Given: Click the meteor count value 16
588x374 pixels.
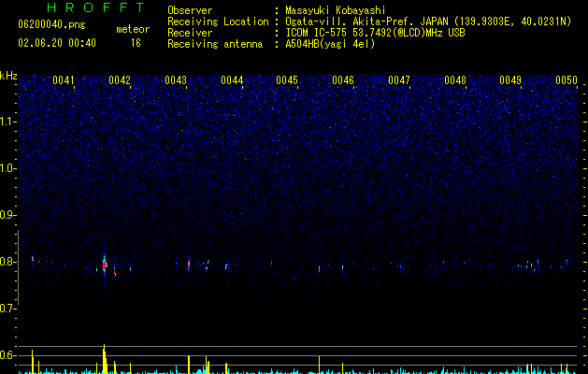Looking at the screenshot, I should 136,43.
